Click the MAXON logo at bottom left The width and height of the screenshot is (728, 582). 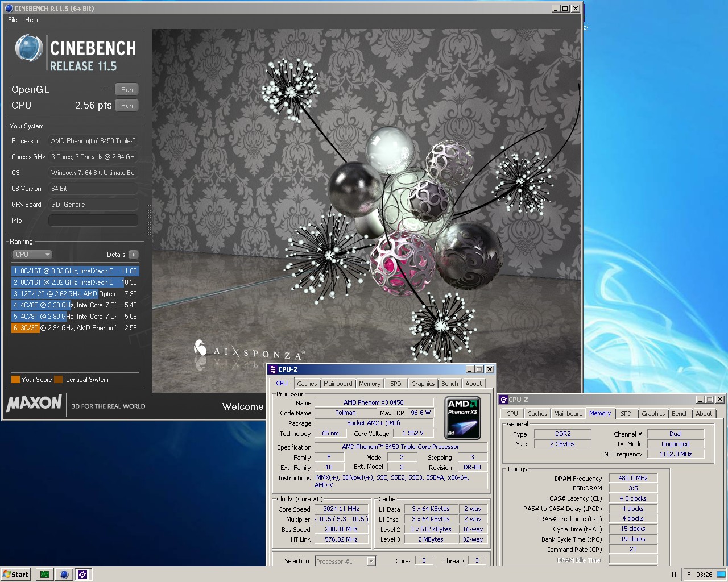(x=34, y=403)
